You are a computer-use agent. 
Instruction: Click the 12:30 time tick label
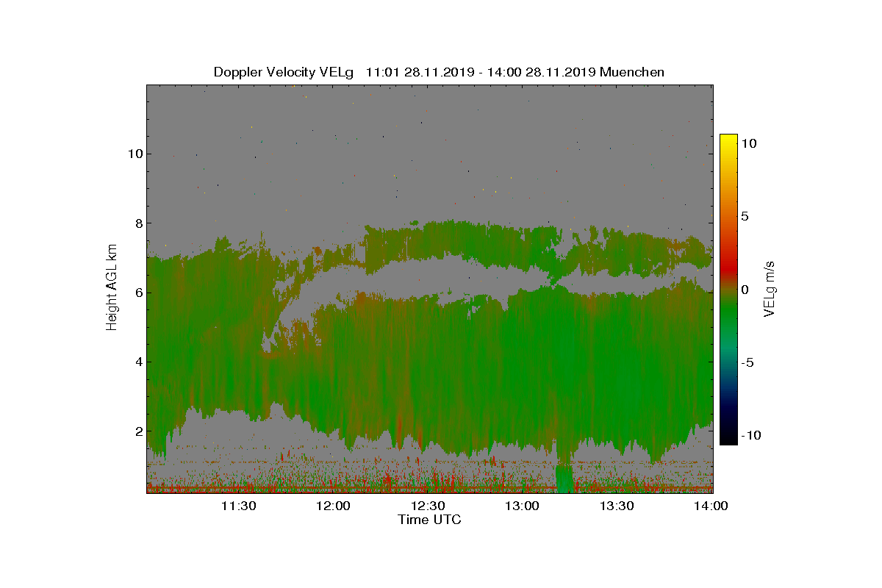click(428, 506)
